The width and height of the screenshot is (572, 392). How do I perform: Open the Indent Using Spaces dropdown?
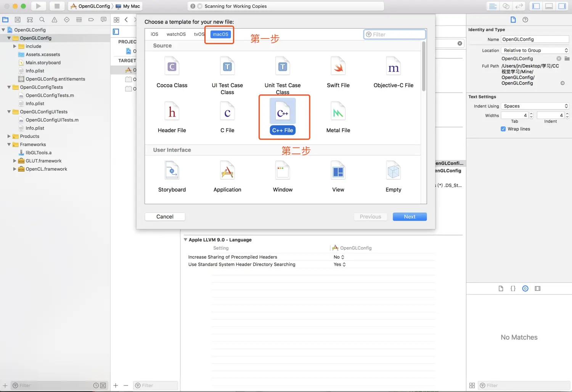(x=535, y=106)
